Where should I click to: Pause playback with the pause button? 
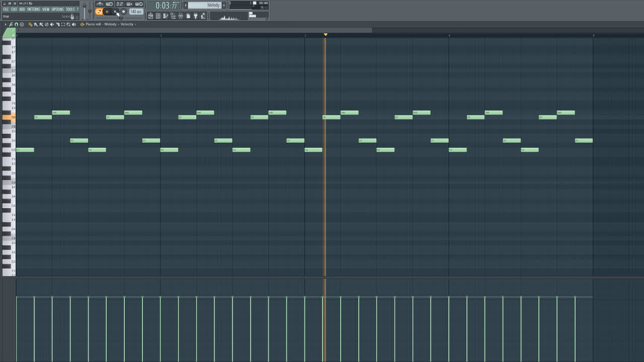coord(107,12)
